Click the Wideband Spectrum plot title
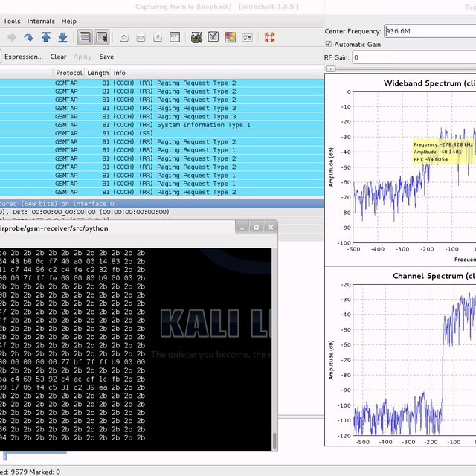The height and width of the screenshot is (476, 476). click(x=429, y=83)
